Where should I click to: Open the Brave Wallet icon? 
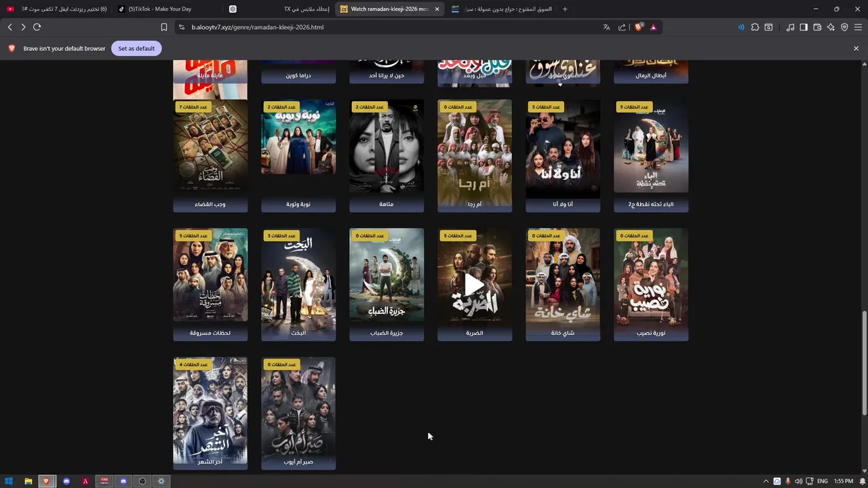pyautogui.click(x=817, y=27)
